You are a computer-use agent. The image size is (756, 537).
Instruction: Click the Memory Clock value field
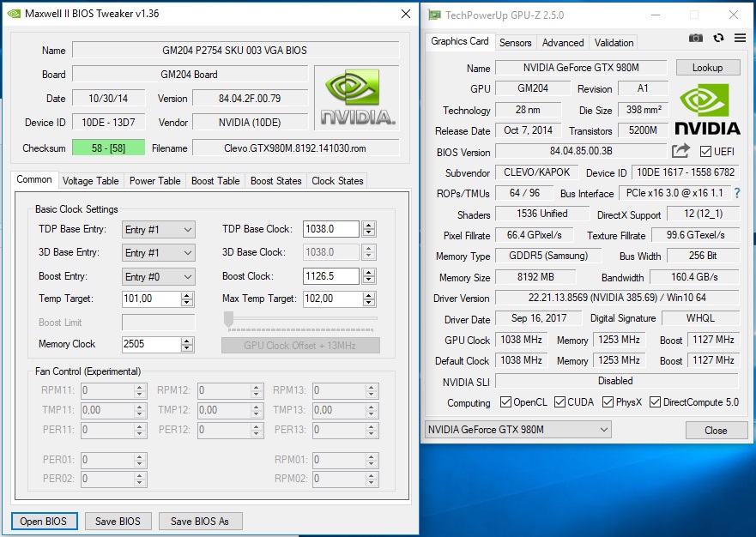[152, 344]
